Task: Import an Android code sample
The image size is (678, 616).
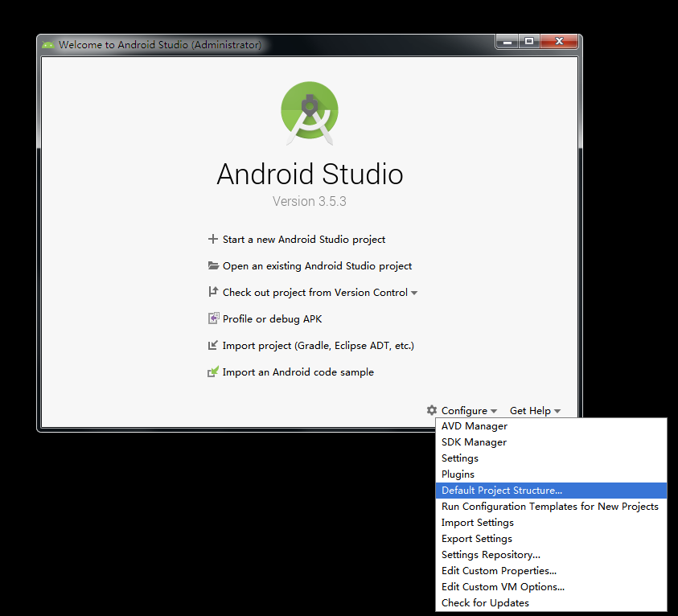Action: (x=298, y=372)
